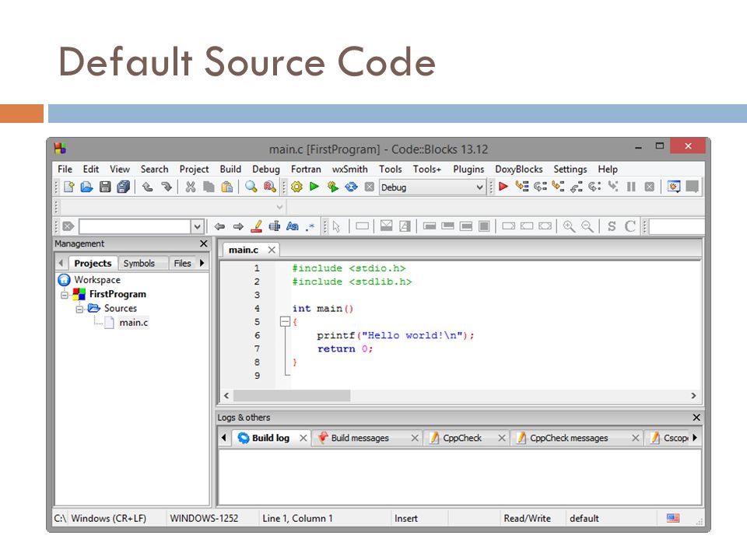Paste from clipboard icon
The image size is (747, 560).
(x=227, y=187)
